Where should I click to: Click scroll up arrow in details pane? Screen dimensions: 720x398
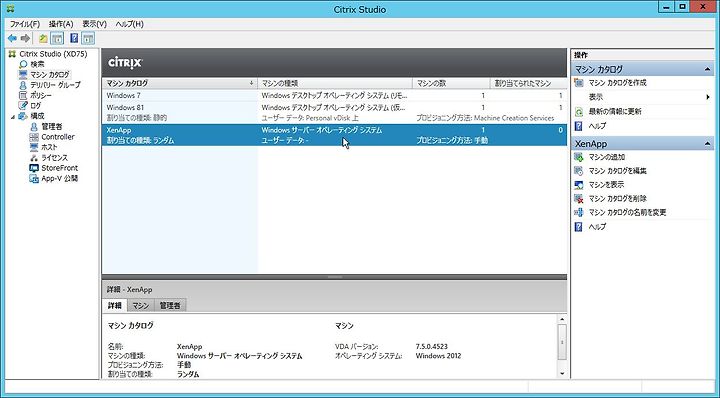pos(562,319)
